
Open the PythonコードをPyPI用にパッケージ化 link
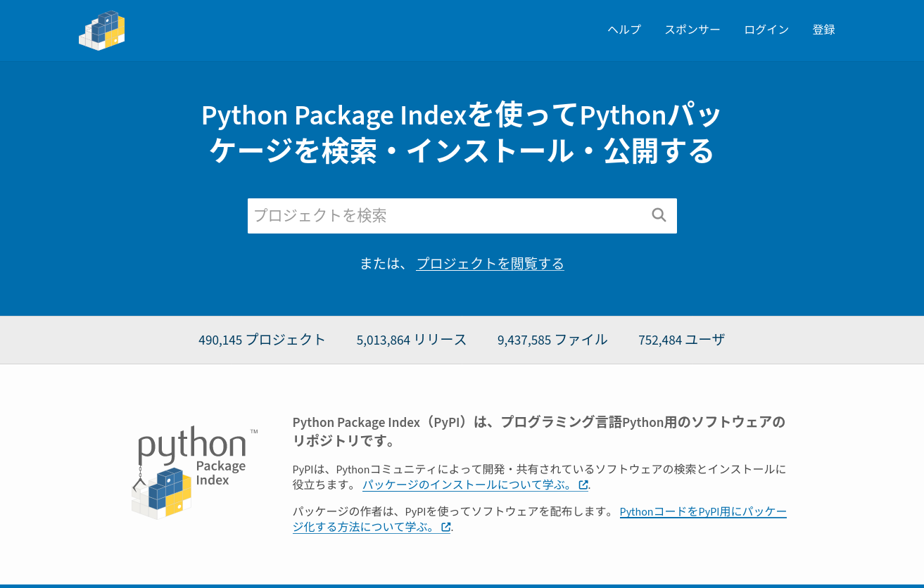tap(702, 511)
